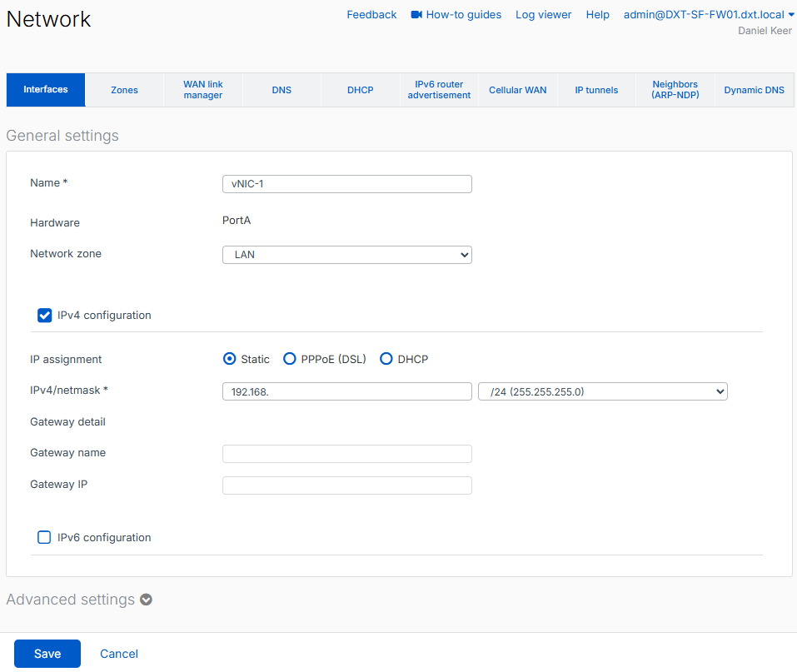Expand Advanced settings chevron icon
The width and height of the screenshot is (797, 672).
click(146, 600)
